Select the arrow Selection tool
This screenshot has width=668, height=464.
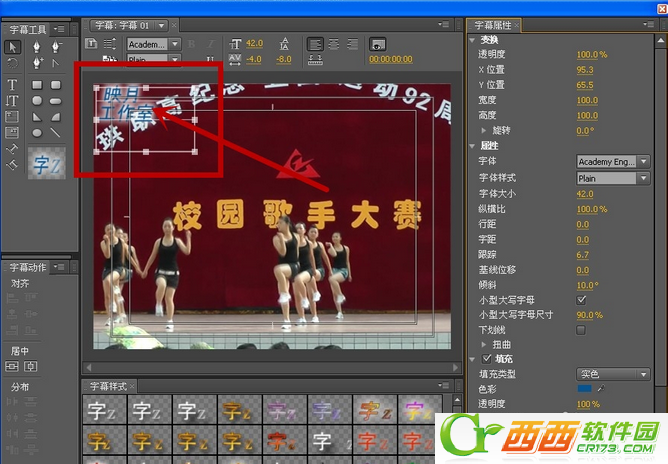(x=13, y=47)
